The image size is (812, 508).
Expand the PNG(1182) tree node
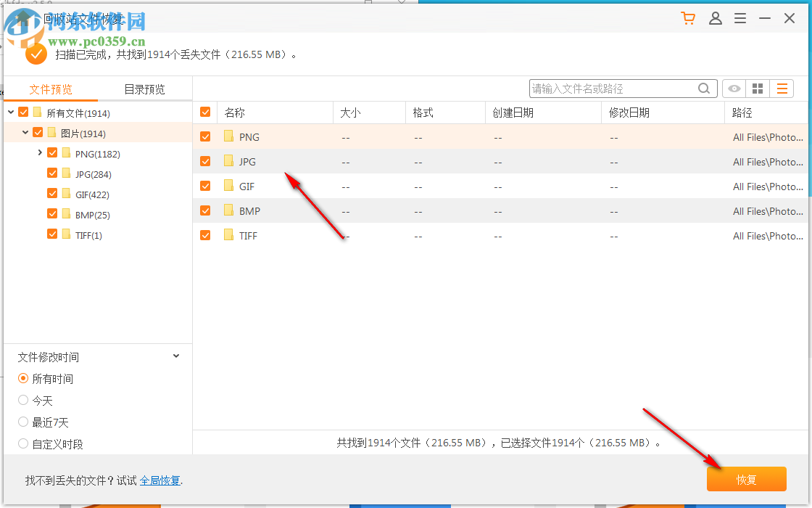pos(40,152)
